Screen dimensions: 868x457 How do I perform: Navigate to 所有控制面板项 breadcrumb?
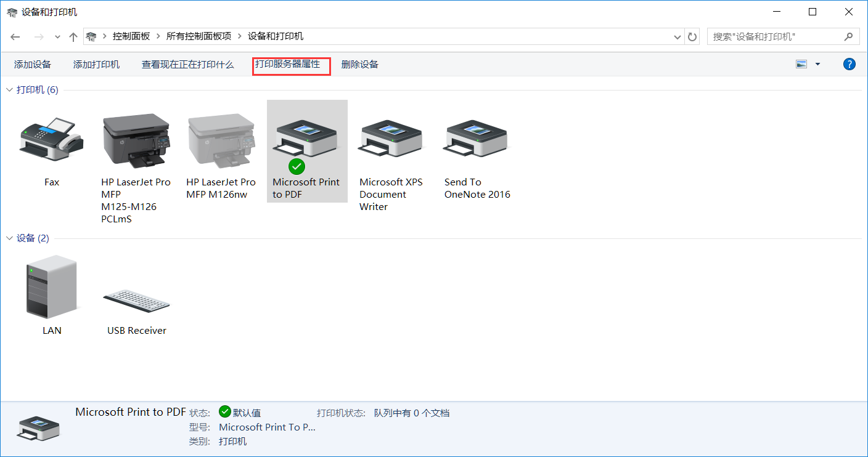[x=199, y=36]
